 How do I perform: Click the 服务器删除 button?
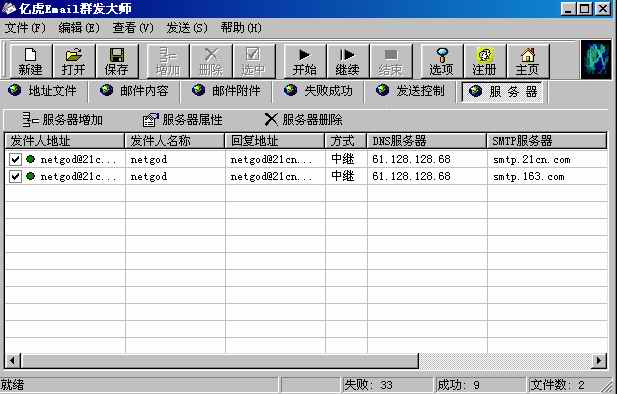[303, 120]
